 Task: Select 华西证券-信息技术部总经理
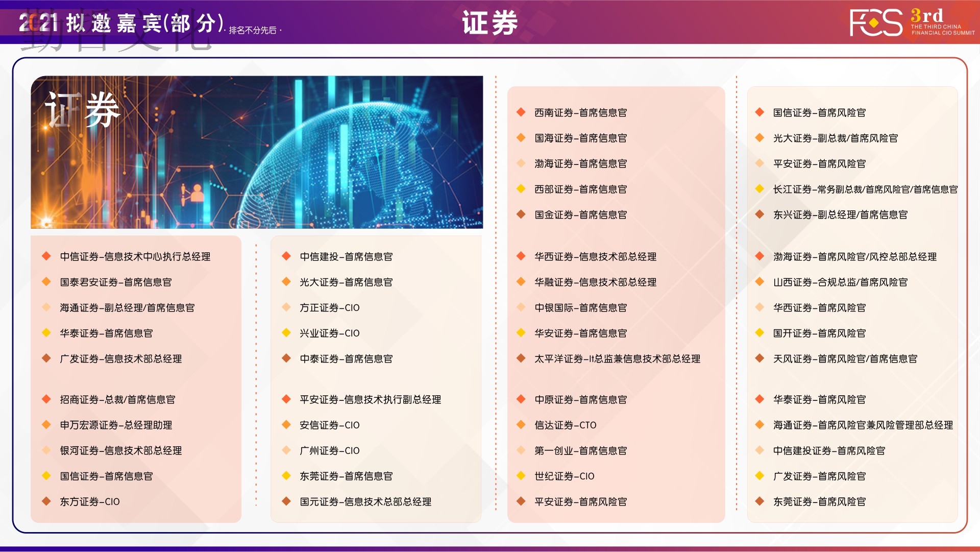click(596, 257)
